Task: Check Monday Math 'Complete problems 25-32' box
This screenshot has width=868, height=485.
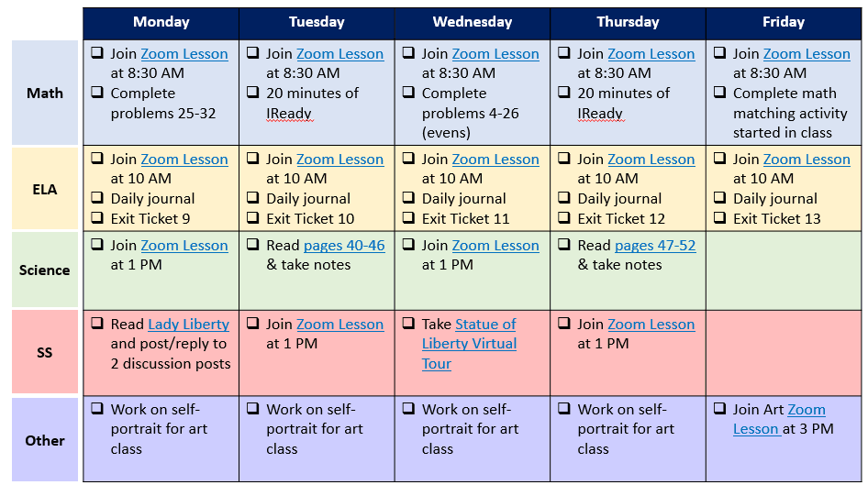Action: pyautogui.click(x=97, y=93)
